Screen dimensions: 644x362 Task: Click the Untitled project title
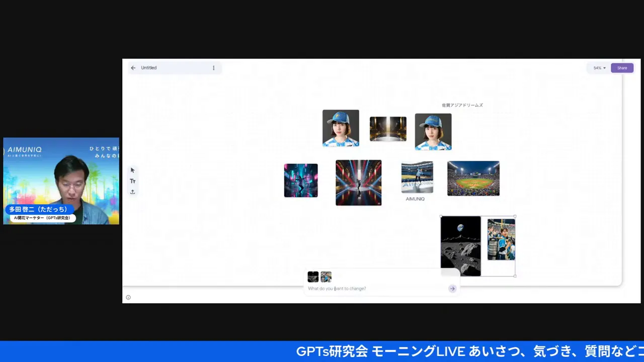tap(149, 68)
